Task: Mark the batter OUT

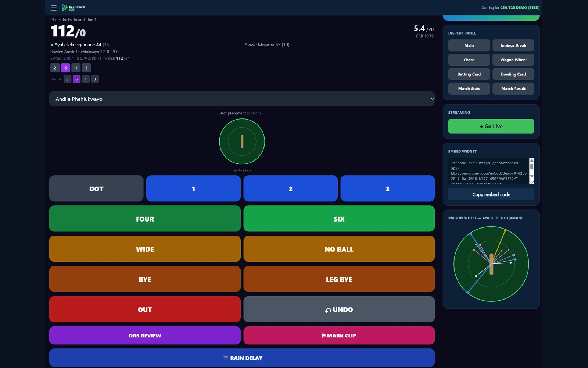Action: 145,309
